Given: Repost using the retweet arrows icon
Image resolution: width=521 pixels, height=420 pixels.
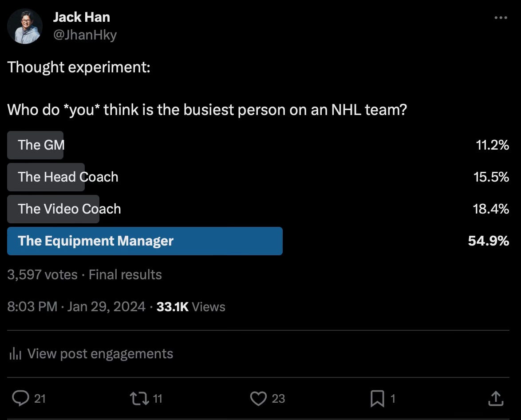Looking at the screenshot, I should pos(139,398).
